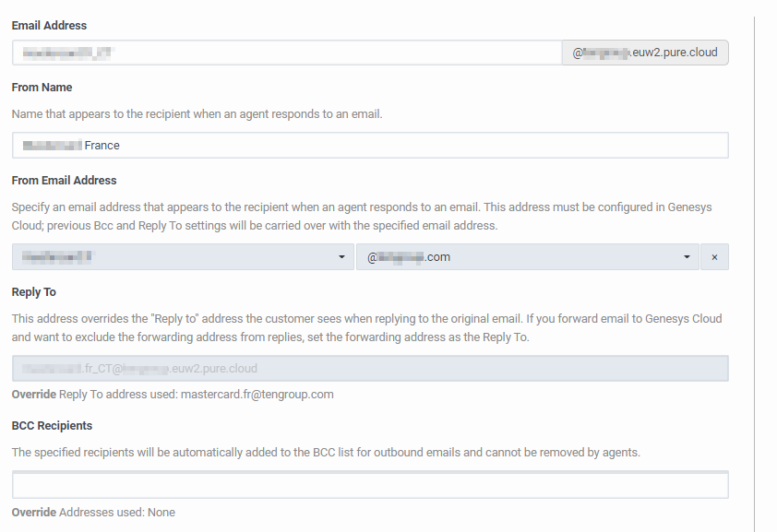
Task: Click the BCC Recipients section heading
Action: click(49, 425)
